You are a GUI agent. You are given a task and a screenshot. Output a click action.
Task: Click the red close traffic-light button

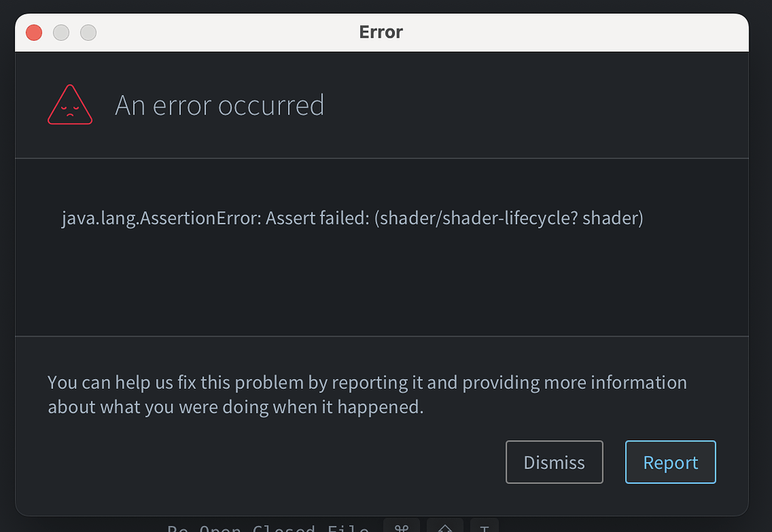[x=33, y=32]
